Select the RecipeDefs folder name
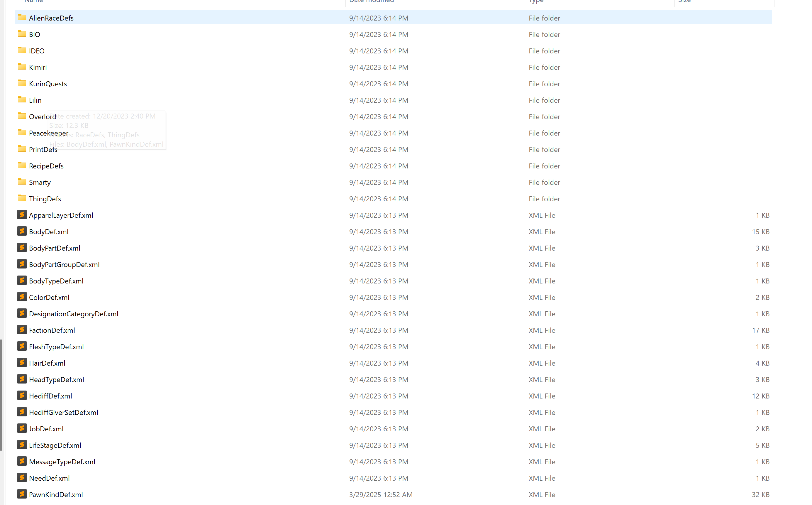Image resolution: width=812 pixels, height=505 pixels. [x=46, y=166]
